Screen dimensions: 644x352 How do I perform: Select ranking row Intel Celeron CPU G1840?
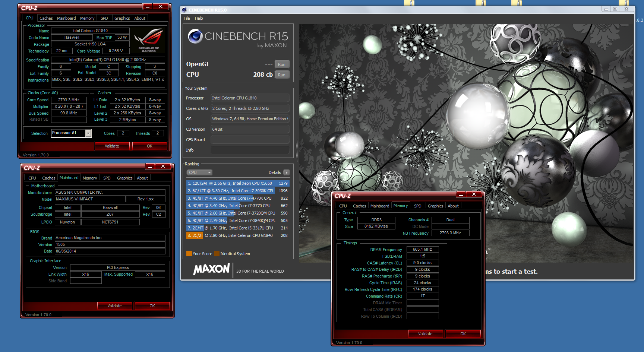[238, 235]
